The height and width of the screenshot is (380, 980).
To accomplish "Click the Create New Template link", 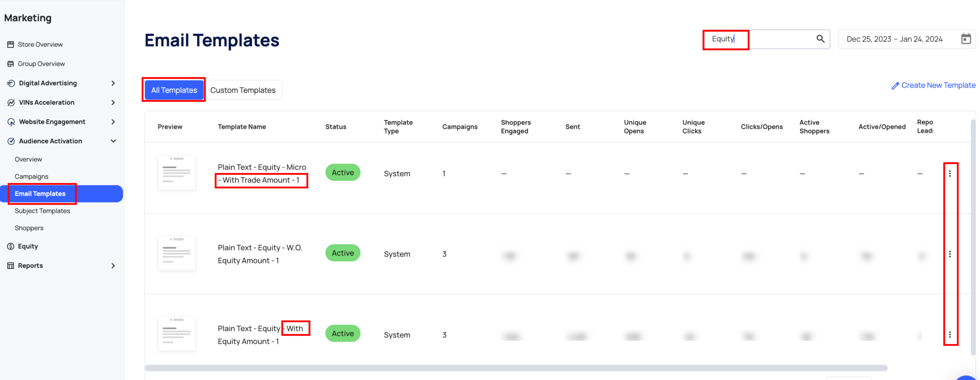I will pyautogui.click(x=938, y=86).
